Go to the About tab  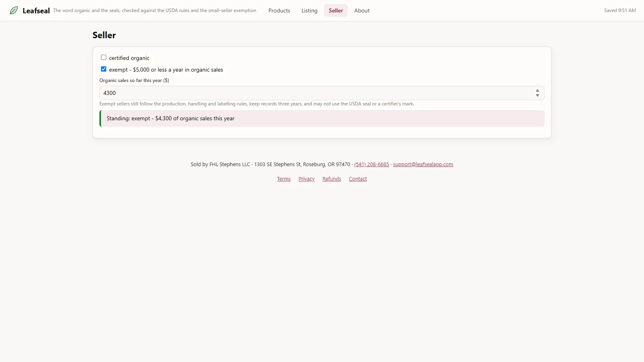pos(362,10)
